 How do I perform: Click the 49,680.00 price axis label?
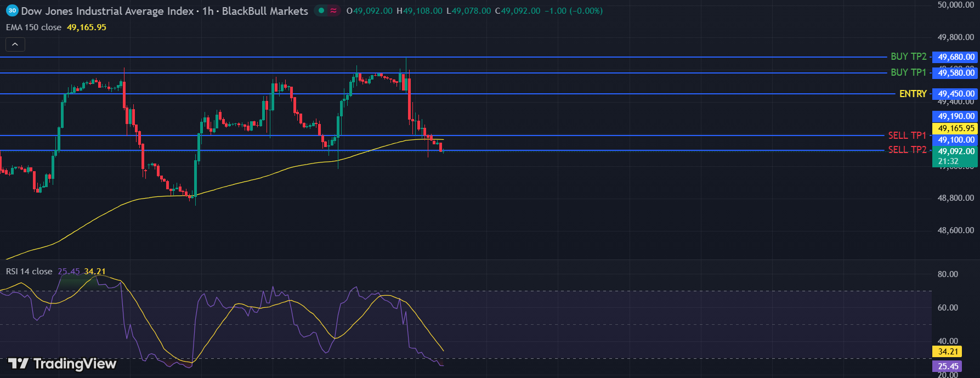(956, 57)
